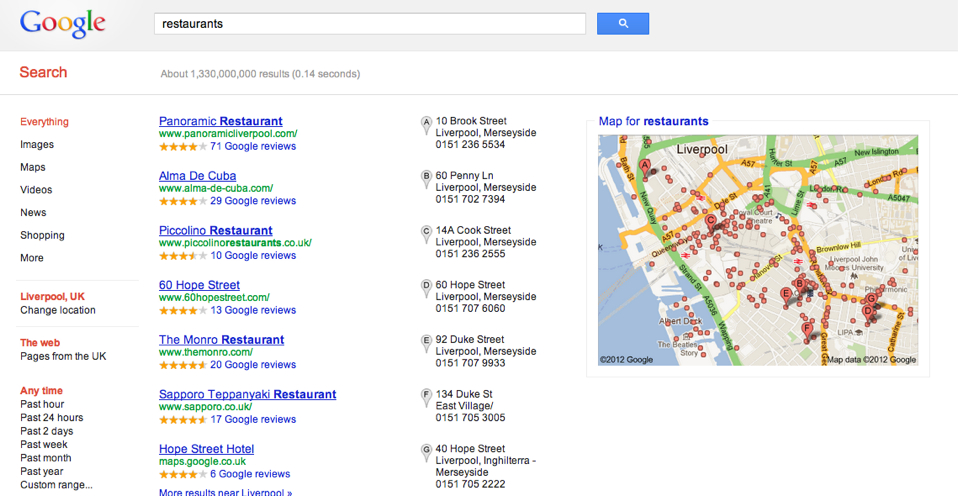Click marker C pin beside 14A Cook Street
The image size is (958, 496).
click(x=426, y=235)
